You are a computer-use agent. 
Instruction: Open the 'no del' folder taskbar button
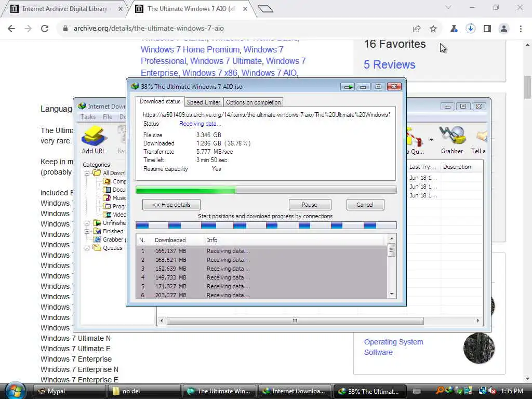(x=144, y=391)
